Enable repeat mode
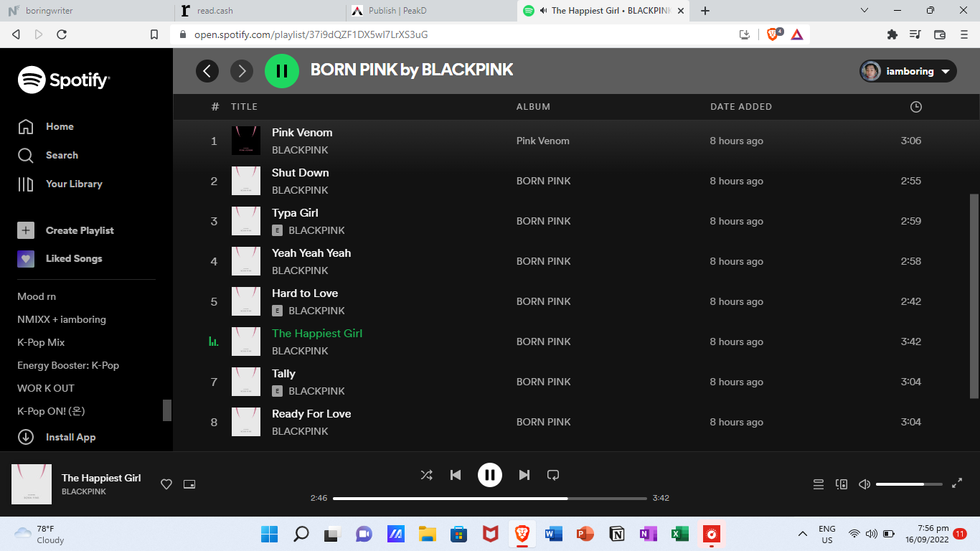The height and width of the screenshot is (551, 980). pos(553,475)
